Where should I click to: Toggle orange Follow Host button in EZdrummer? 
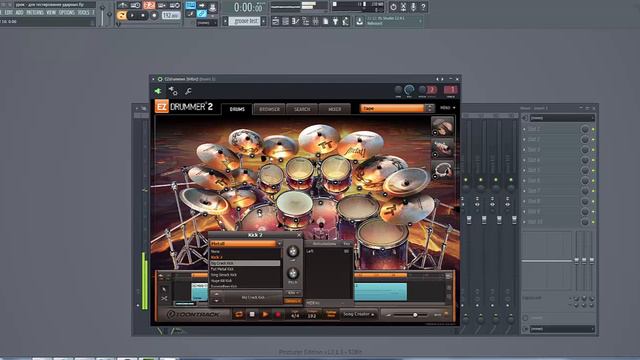click(x=331, y=314)
